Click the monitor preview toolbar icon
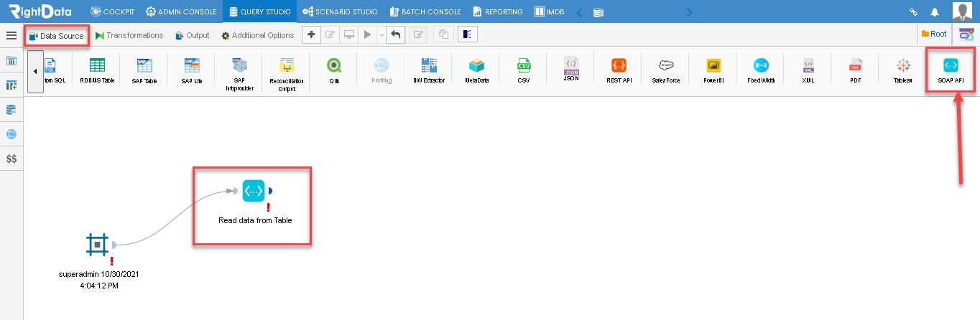The width and height of the screenshot is (980, 320). coord(349,34)
